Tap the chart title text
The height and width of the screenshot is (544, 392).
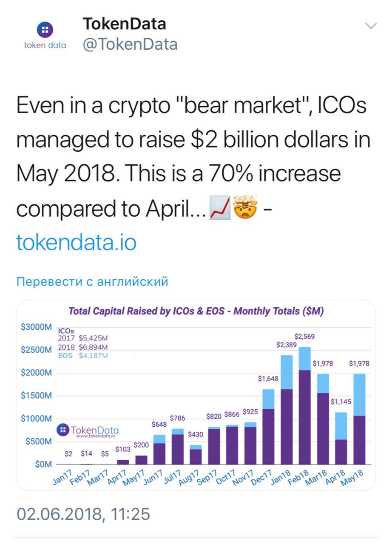coord(196,311)
